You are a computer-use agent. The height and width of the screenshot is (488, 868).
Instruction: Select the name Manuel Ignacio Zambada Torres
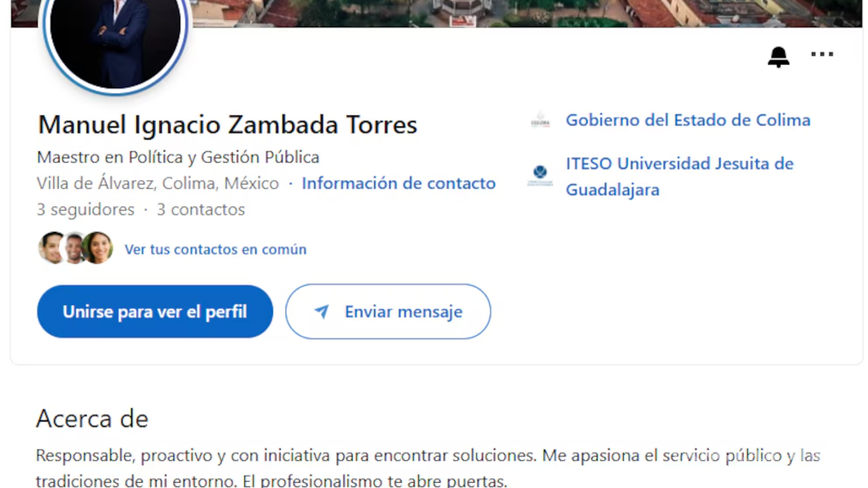(x=226, y=124)
